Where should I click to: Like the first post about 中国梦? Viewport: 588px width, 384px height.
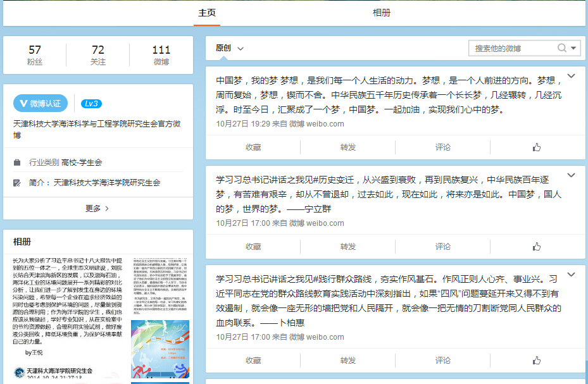537,147
